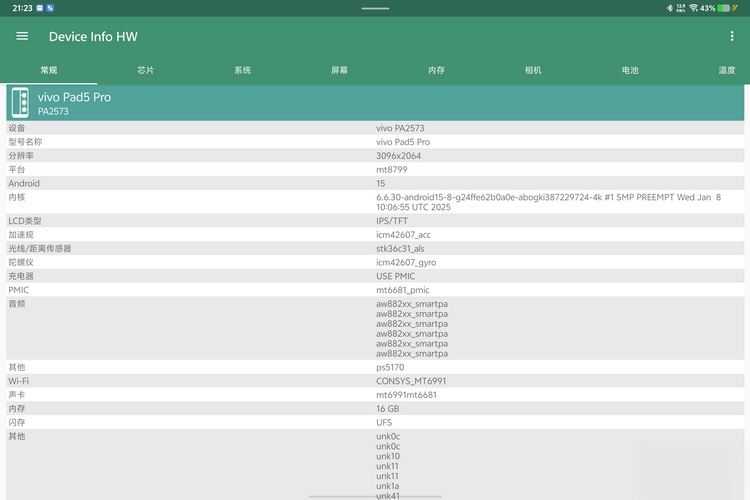
Task: Tap the first notification icon after the clock
Action: [x=40, y=8]
